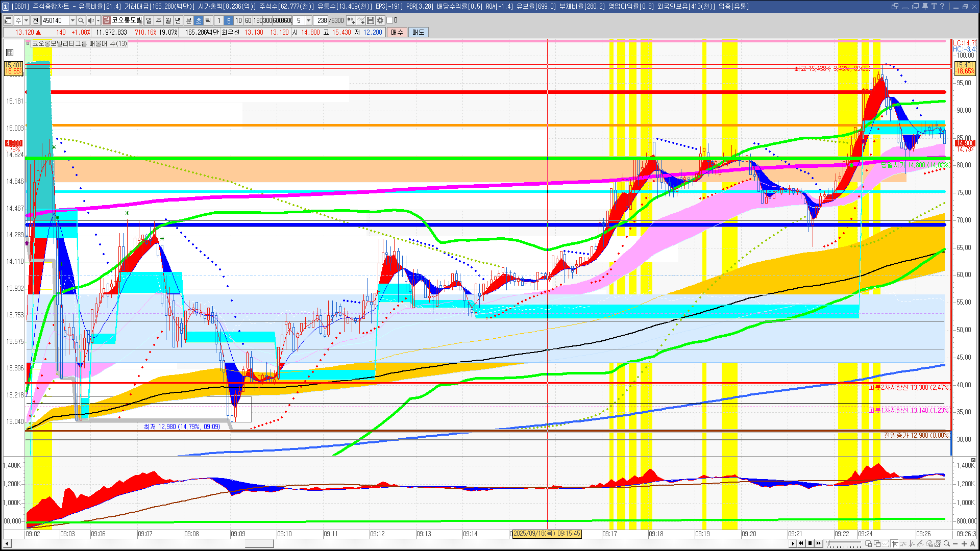This screenshot has width=980, height=551.
Task: Switch to 일 (daily) chart tab
Action: tap(149, 20)
